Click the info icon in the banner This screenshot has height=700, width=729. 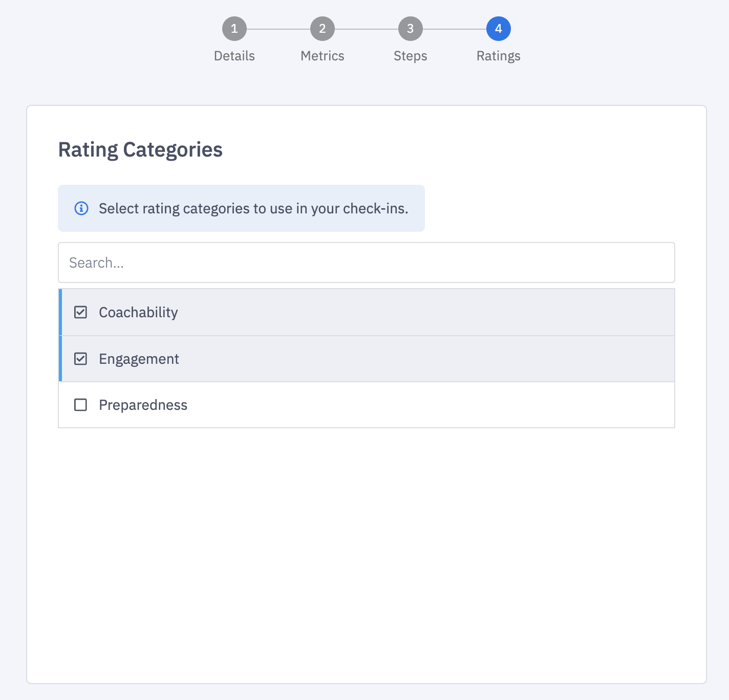tap(81, 208)
